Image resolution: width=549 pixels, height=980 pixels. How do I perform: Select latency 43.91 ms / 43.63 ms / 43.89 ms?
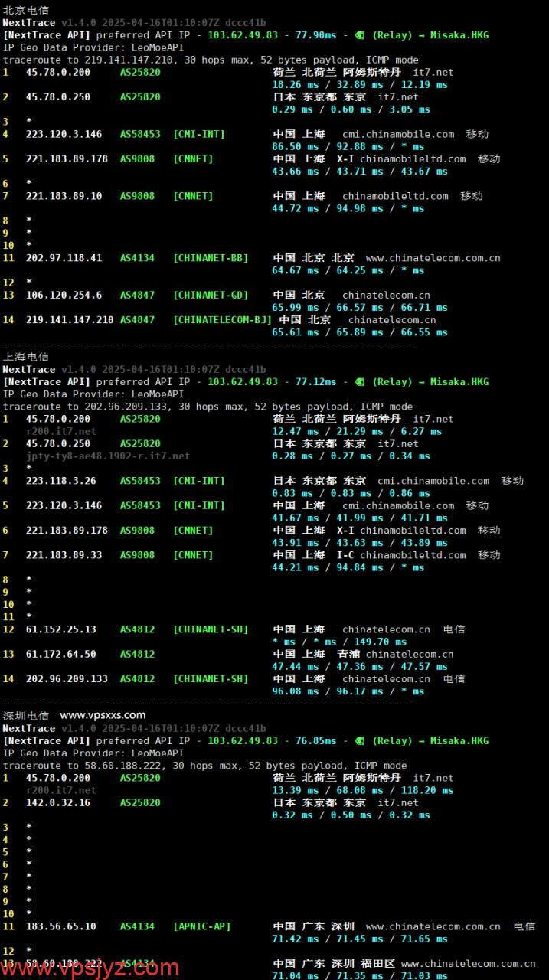(x=360, y=543)
